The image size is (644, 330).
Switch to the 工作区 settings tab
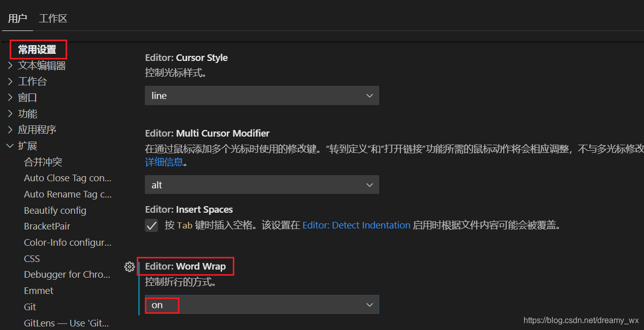53,19
